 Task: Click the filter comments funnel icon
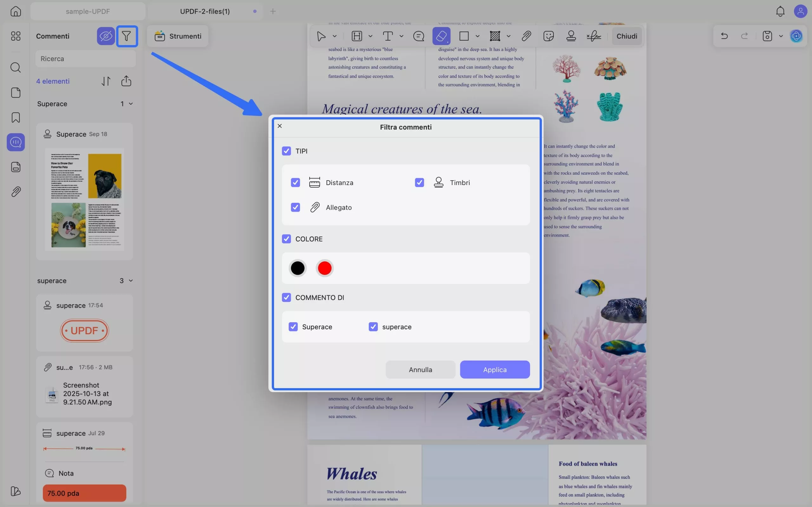[x=127, y=36]
